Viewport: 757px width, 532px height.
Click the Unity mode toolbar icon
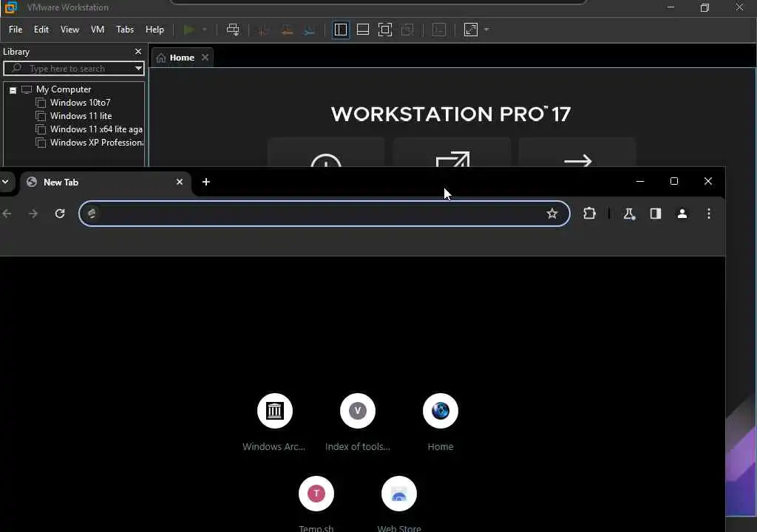pyautogui.click(x=407, y=30)
